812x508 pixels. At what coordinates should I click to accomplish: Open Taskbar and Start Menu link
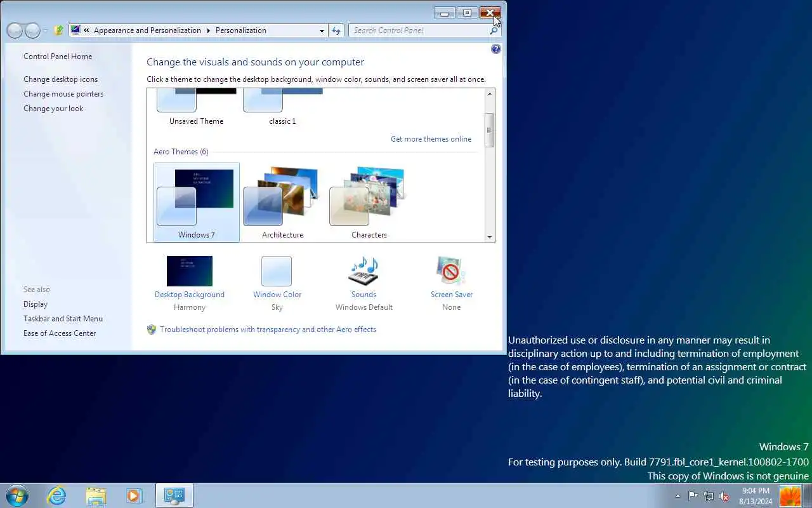click(63, 319)
